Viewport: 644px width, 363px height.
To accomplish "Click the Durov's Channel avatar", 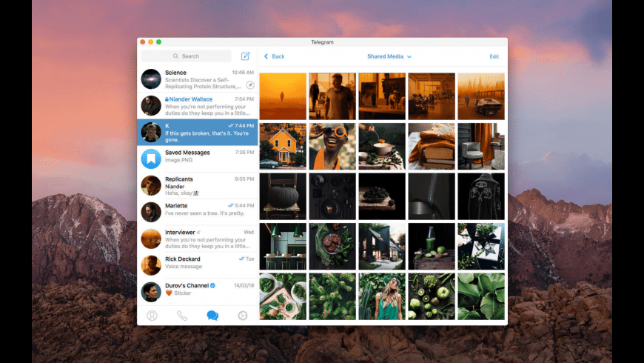I will pyautogui.click(x=151, y=292).
